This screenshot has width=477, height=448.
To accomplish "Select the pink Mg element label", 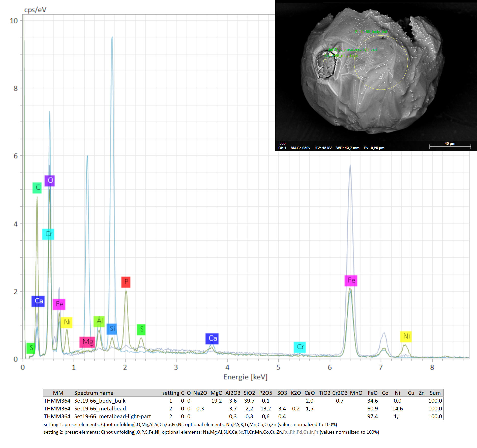I will pyautogui.click(x=87, y=342).
